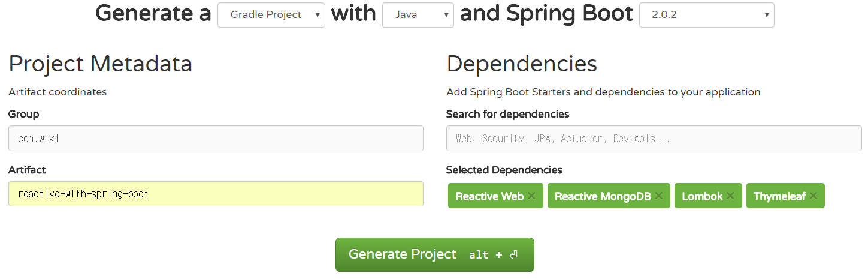Click the Selected Dependencies label
This screenshot has height=279, width=868.
pos(504,170)
